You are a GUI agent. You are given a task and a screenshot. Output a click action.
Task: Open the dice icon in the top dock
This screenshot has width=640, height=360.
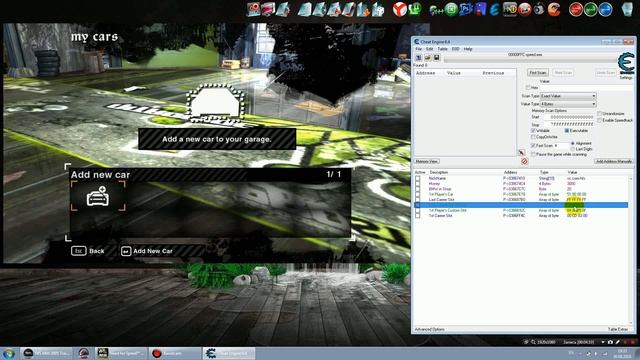coord(378,10)
